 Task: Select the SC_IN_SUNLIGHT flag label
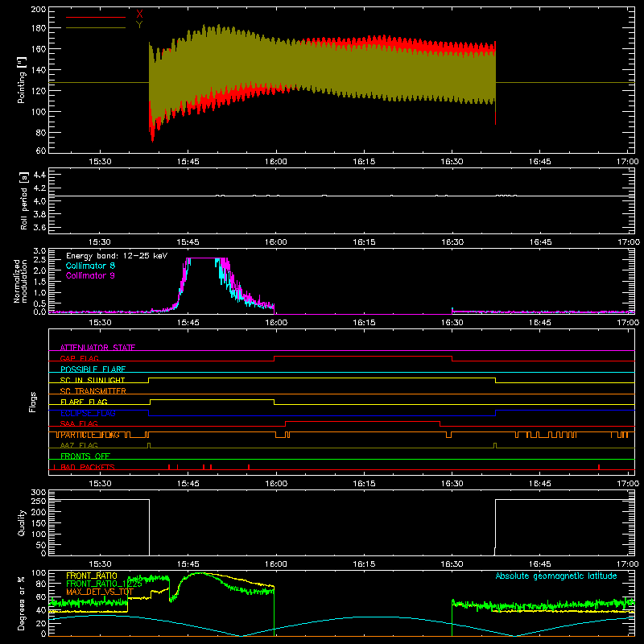(x=93, y=380)
